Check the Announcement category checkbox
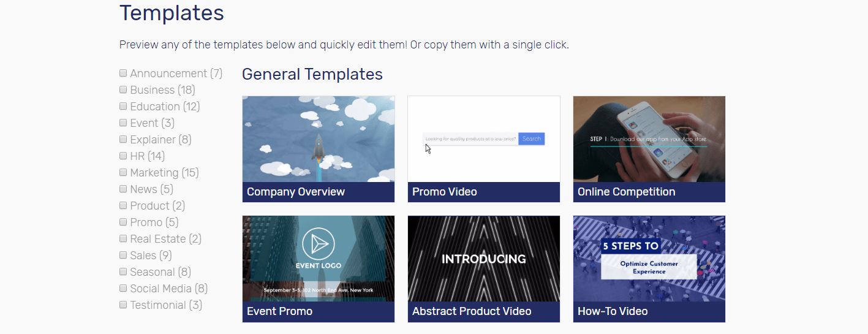868x334 pixels. 123,74
